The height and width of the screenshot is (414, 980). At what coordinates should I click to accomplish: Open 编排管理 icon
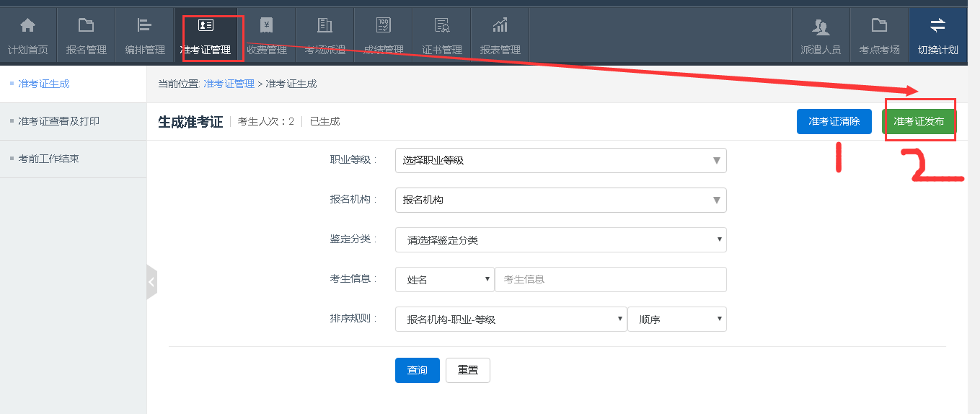click(x=144, y=26)
